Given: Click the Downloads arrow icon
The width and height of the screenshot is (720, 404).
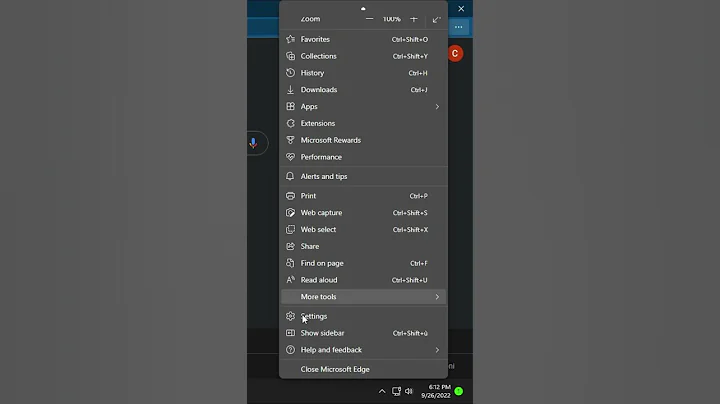Looking at the screenshot, I should point(290,90).
